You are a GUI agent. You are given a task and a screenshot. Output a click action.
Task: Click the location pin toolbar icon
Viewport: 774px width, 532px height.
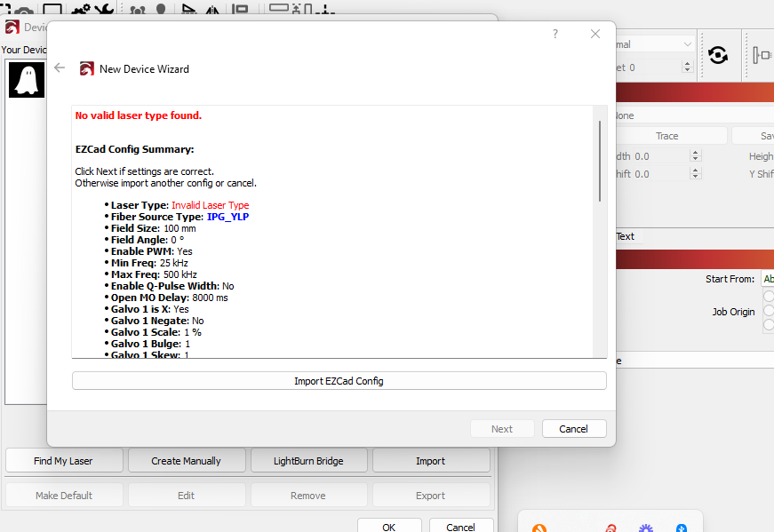coord(161,9)
